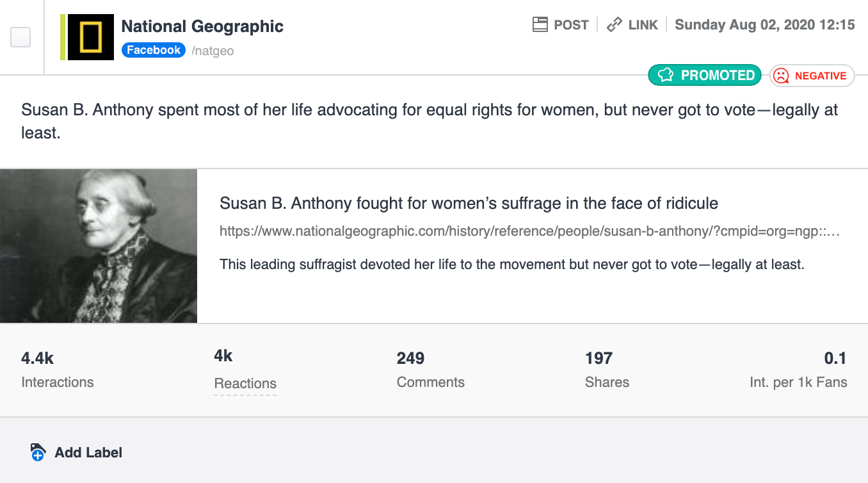
Task: Open the National Geographic page name
Action: click(x=202, y=26)
